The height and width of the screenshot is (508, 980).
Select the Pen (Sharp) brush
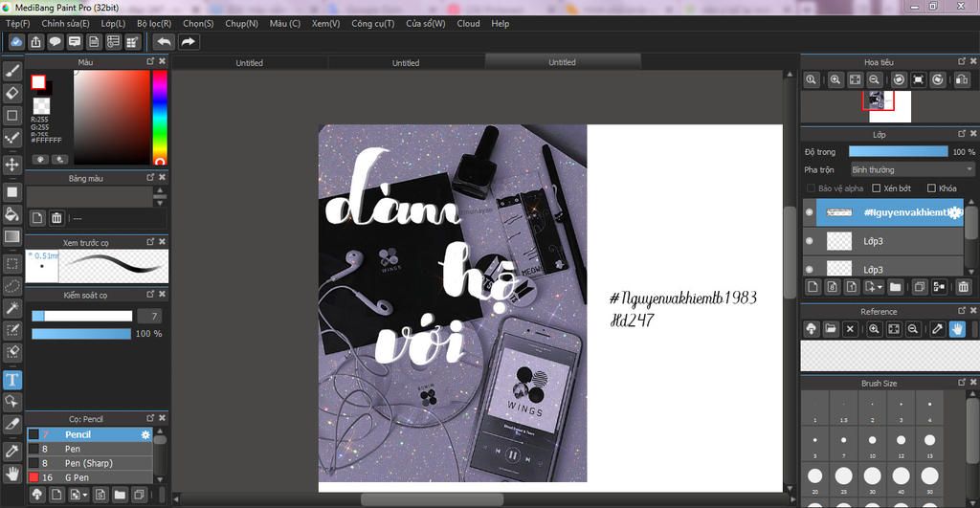pos(89,463)
